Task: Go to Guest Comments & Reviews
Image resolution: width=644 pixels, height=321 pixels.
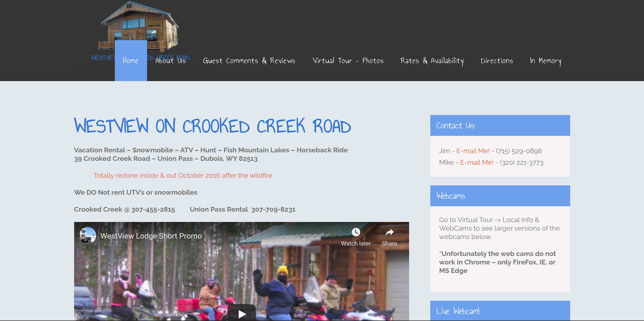Action: point(249,61)
